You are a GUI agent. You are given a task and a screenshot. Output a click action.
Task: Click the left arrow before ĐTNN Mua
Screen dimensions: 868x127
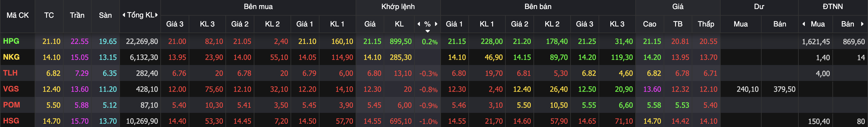pyautogui.click(x=804, y=24)
